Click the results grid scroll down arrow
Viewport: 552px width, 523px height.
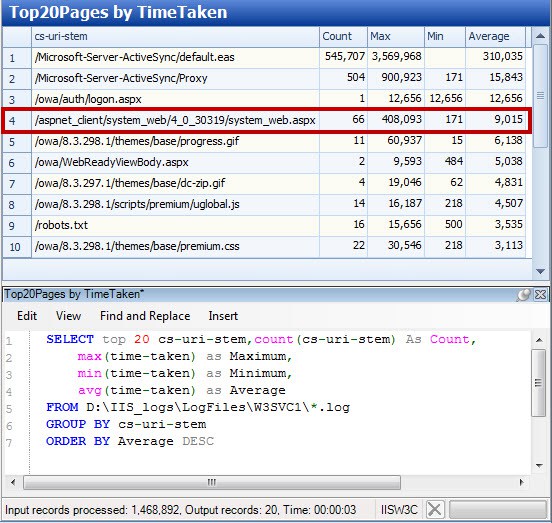point(540,271)
